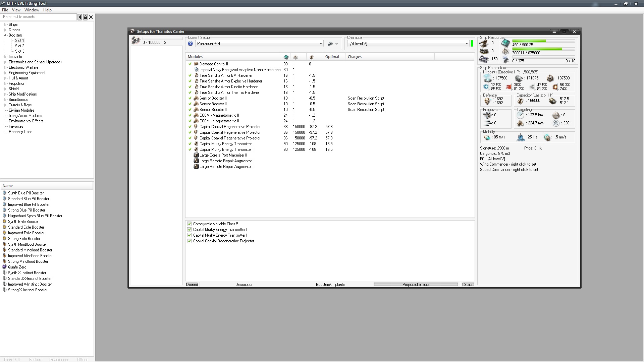Click the capacitor icon showing 166500
Screen dimensions: 644x362
[520, 101]
